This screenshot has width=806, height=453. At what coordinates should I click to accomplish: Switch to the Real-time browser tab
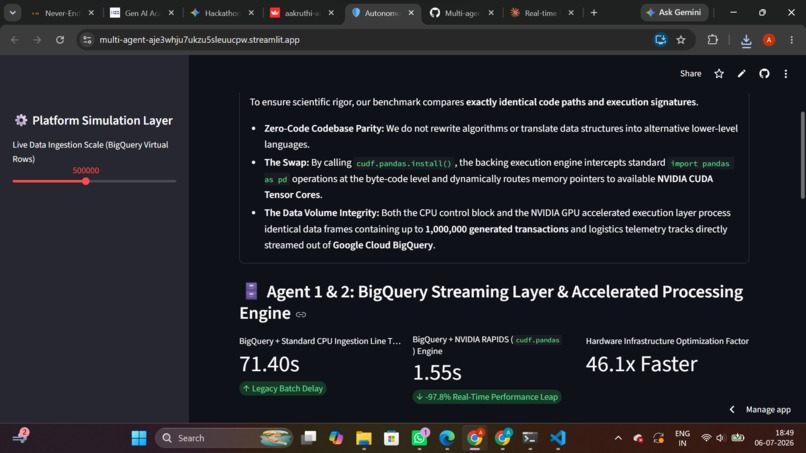click(x=536, y=13)
